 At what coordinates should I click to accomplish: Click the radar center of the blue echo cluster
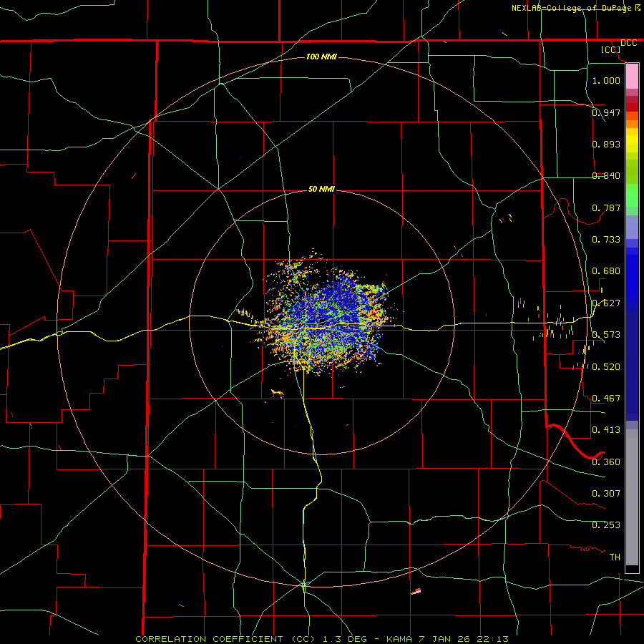[321, 321]
